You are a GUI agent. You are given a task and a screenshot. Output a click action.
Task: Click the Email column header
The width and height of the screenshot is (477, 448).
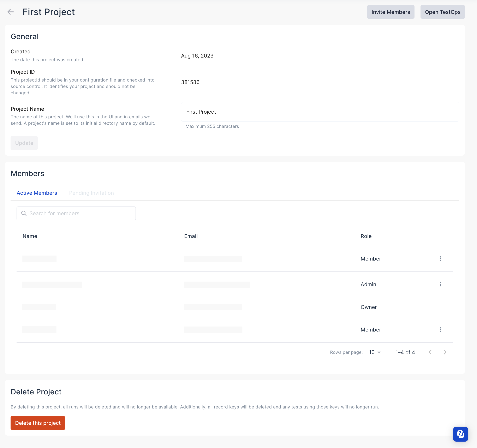191,236
